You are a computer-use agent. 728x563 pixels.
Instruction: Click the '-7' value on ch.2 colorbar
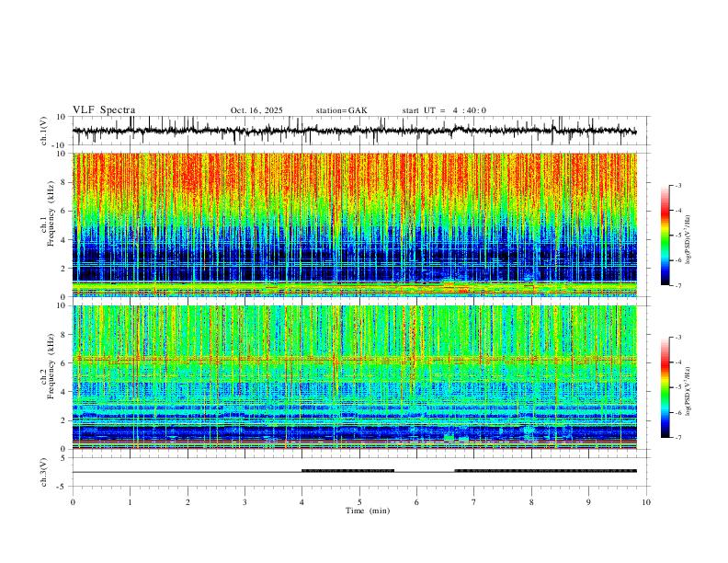click(677, 438)
